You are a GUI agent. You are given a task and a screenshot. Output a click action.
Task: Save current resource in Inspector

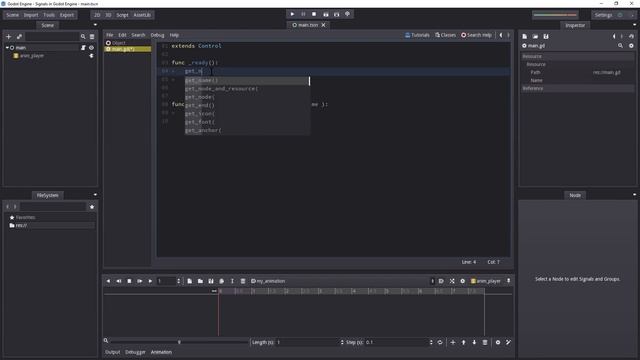[546, 36]
